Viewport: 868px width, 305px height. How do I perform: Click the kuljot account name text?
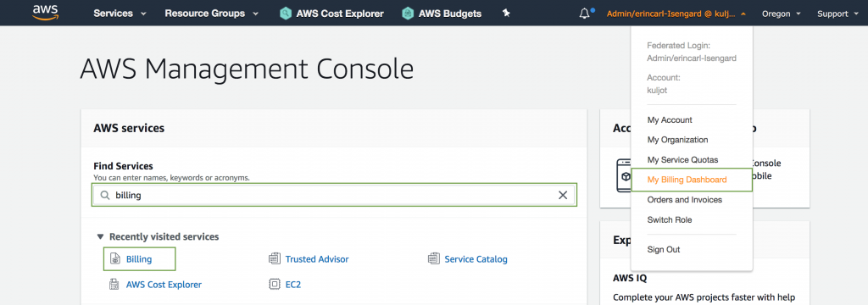[x=657, y=90]
